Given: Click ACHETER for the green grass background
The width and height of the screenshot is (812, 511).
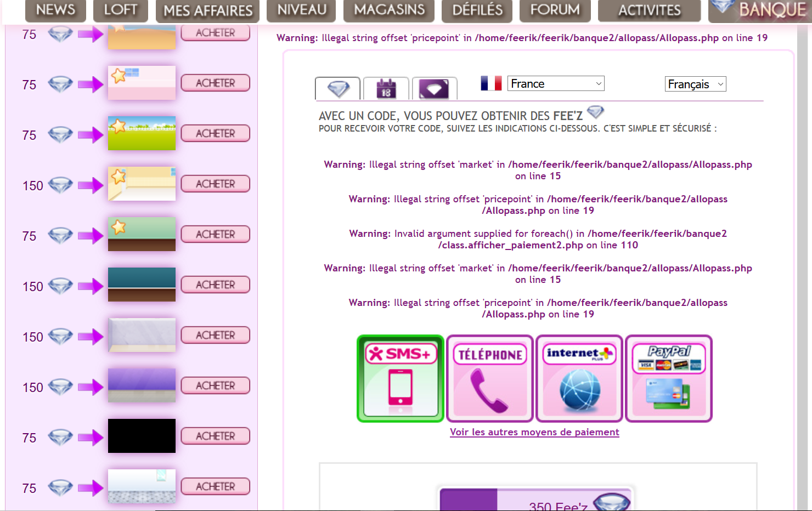Looking at the screenshot, I should [216, 134].
